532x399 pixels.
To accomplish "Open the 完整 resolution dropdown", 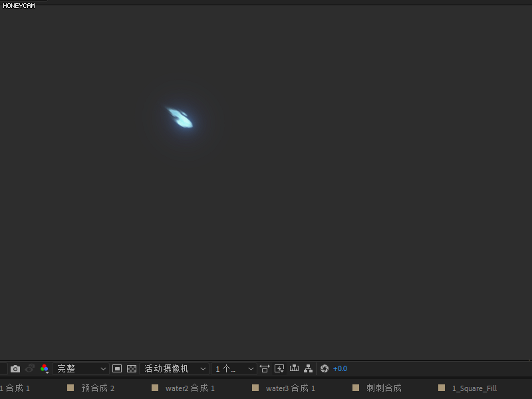I will point(80,369).
